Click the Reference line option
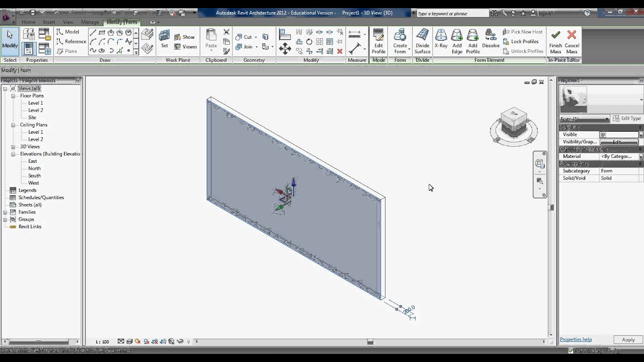Screen dimensions: 644x362 tap(71, 42)
